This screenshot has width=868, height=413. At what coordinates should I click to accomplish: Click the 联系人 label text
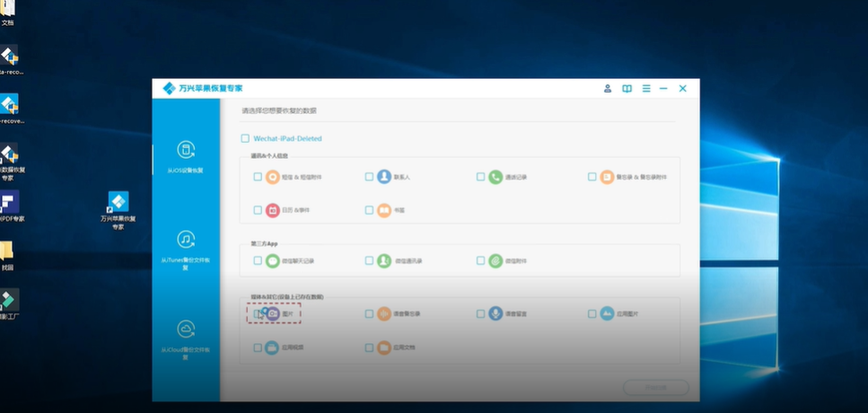(x=402, y=178)
